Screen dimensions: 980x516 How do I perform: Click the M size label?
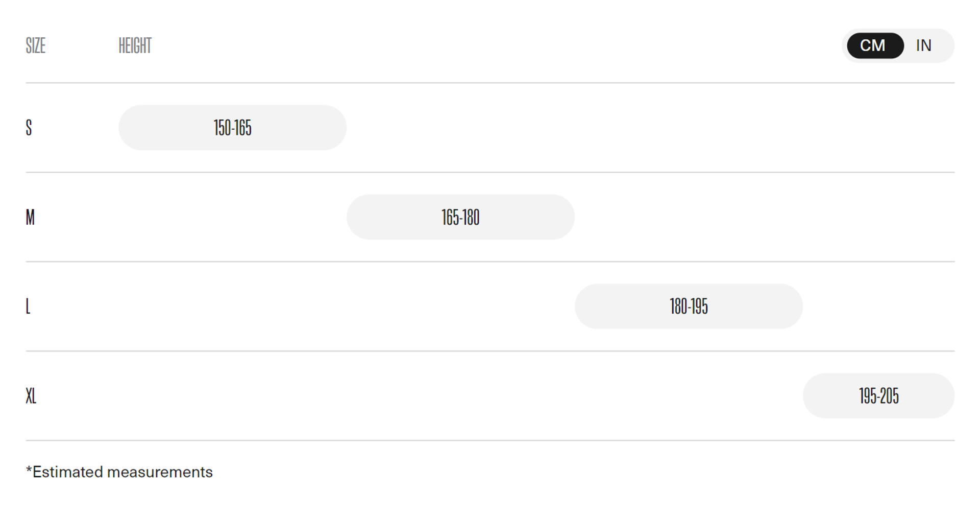(x=31, y=217)
